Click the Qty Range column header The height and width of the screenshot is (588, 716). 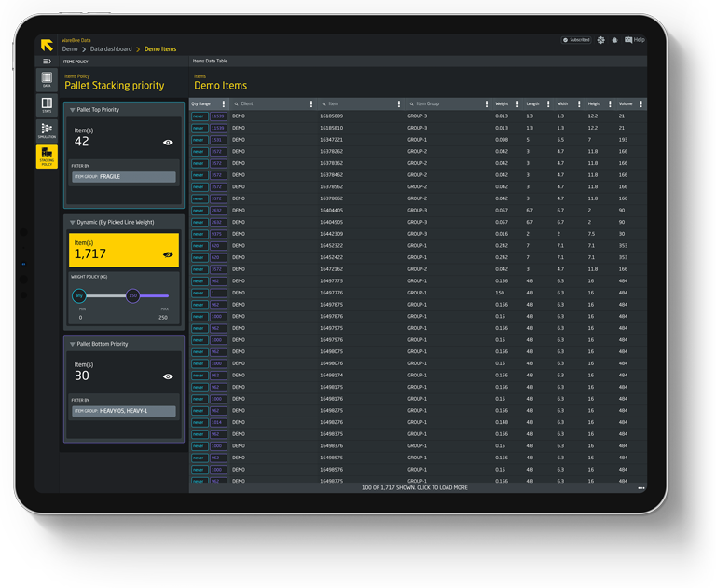tap(201, 104)
